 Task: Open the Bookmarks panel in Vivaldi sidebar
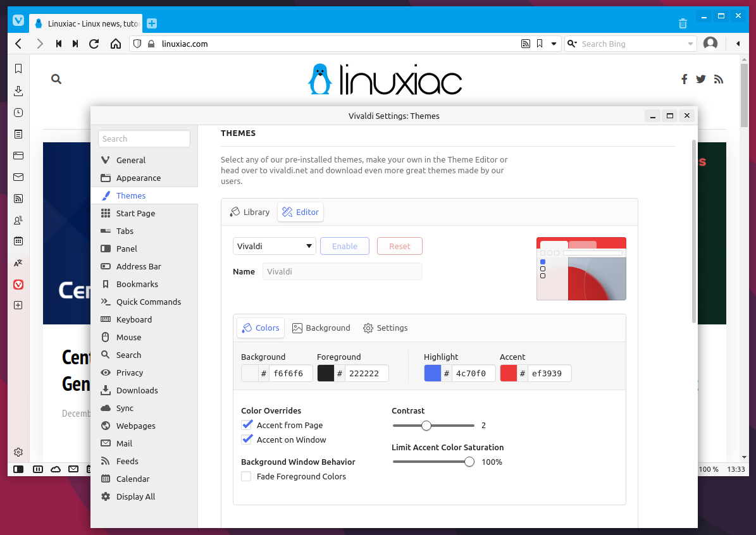(18, 68)
